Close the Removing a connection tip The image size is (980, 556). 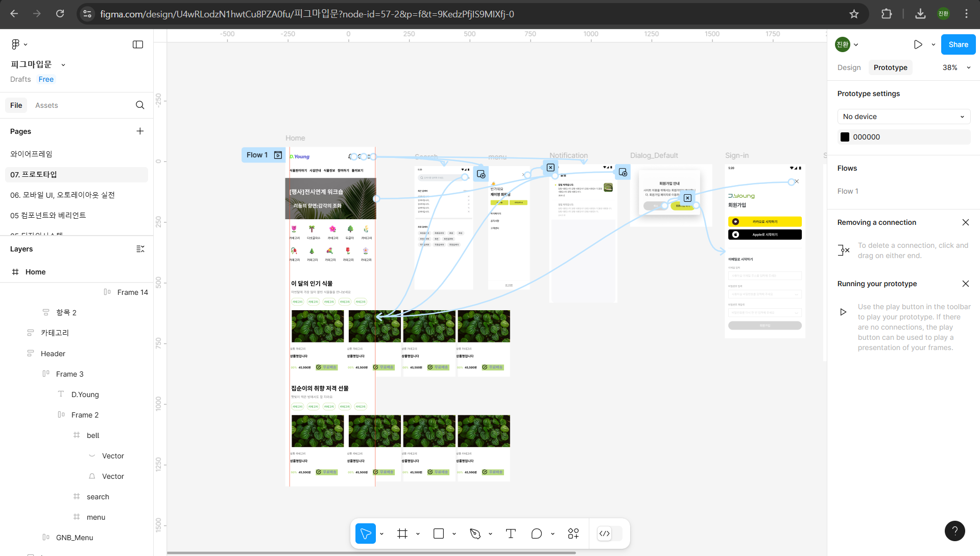click(x=965, y=222)
